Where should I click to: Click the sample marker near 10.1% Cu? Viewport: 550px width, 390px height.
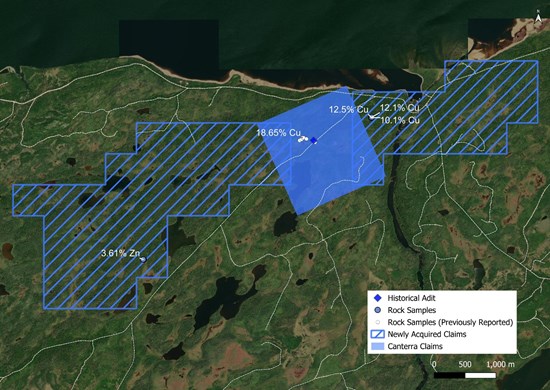point(371,117)
